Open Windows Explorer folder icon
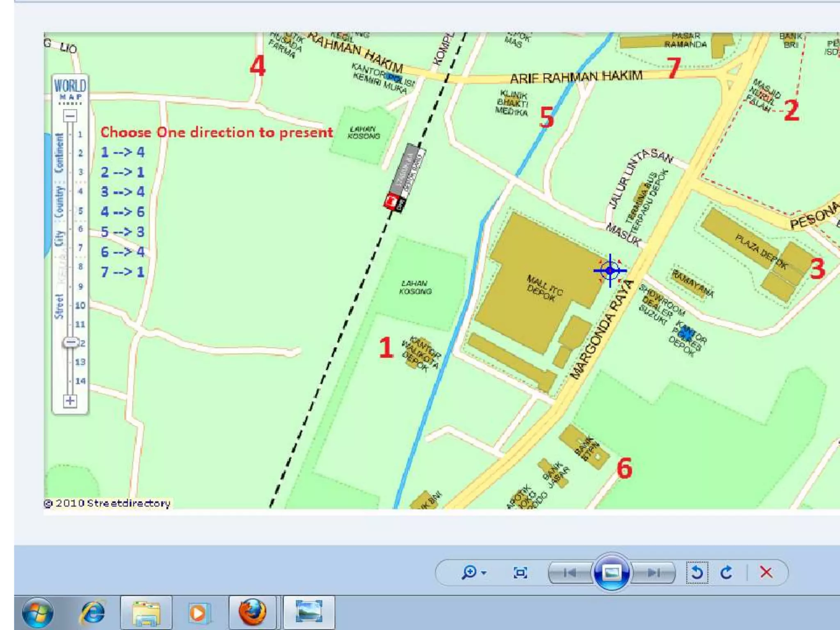The width and height of the screenshot is (840, 630). [x=146, y=613]
